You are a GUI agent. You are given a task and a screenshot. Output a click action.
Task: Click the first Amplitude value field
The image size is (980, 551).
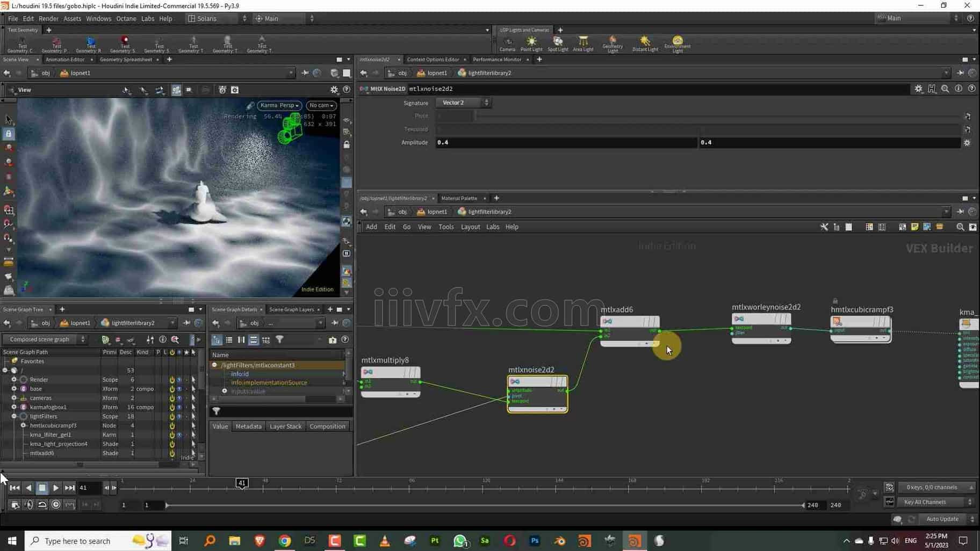(566, 142)
